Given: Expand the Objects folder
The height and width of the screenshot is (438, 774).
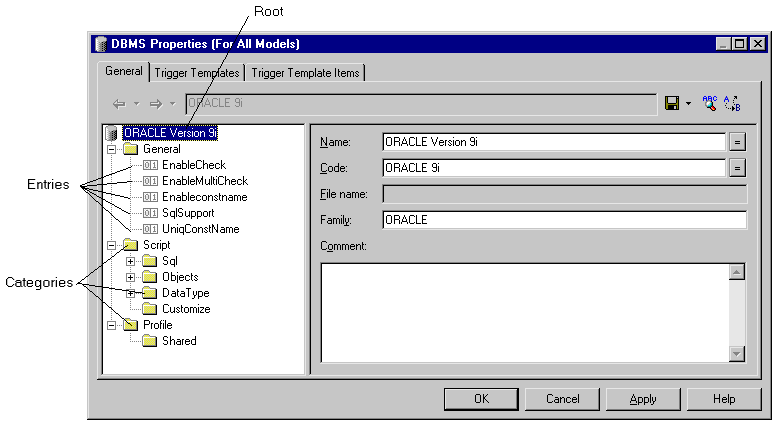Looking at the screenshot, I should click(130, 277).
